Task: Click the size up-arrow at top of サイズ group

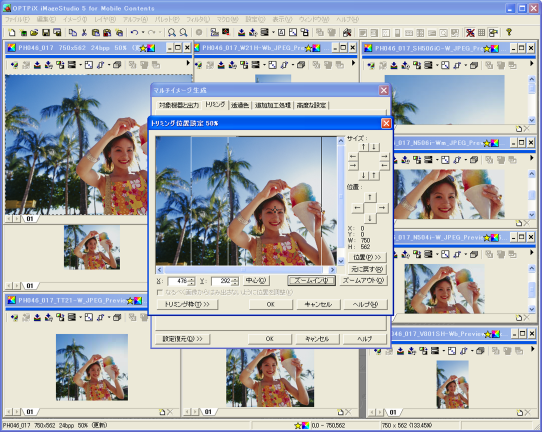Action: click(x=363, y=147)
